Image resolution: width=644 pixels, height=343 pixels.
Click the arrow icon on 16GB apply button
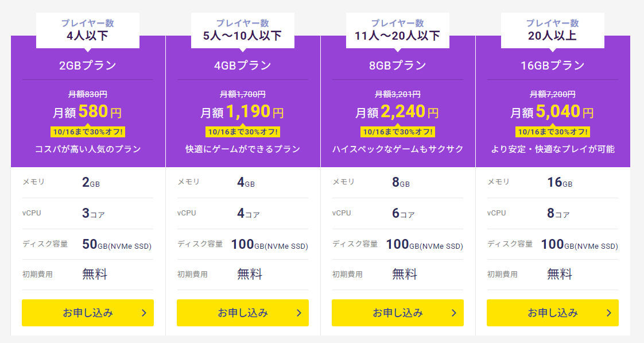coord(608,313)
